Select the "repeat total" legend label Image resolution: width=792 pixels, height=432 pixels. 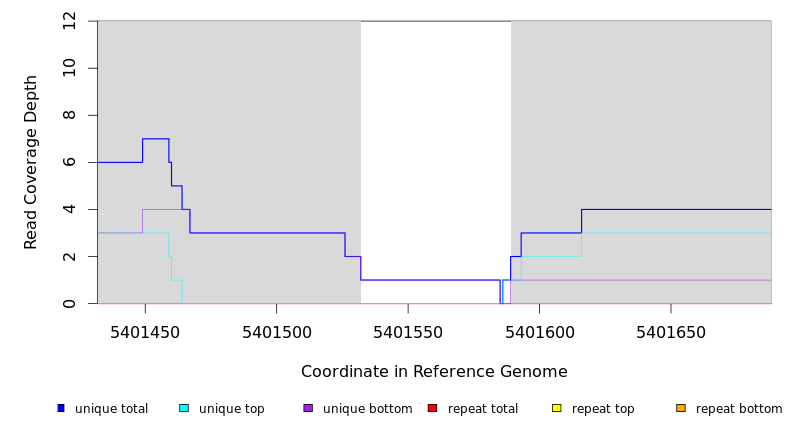483,409
